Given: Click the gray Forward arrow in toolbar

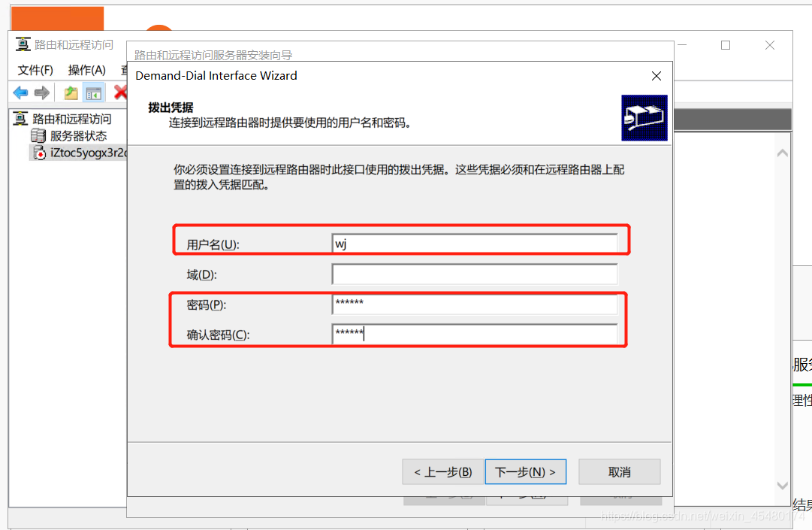Looking at the screenshot, I should 42,93.
